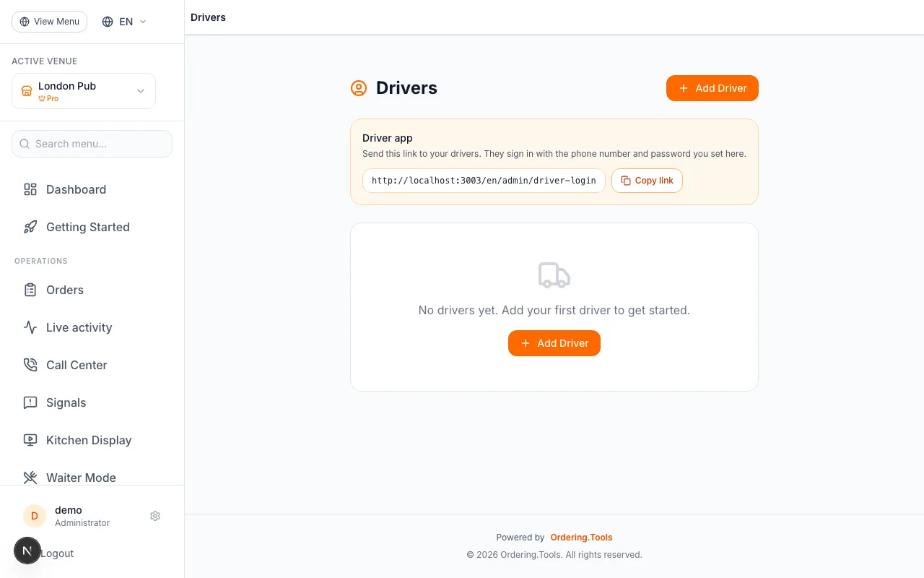This screenshot has width=924, height=578.
Task: Log out using the Logout link
Action: click(x=57, y=553)
